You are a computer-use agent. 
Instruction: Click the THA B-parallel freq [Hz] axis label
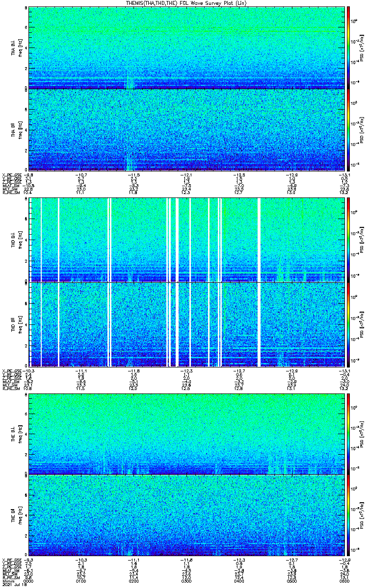coord(21,130)
